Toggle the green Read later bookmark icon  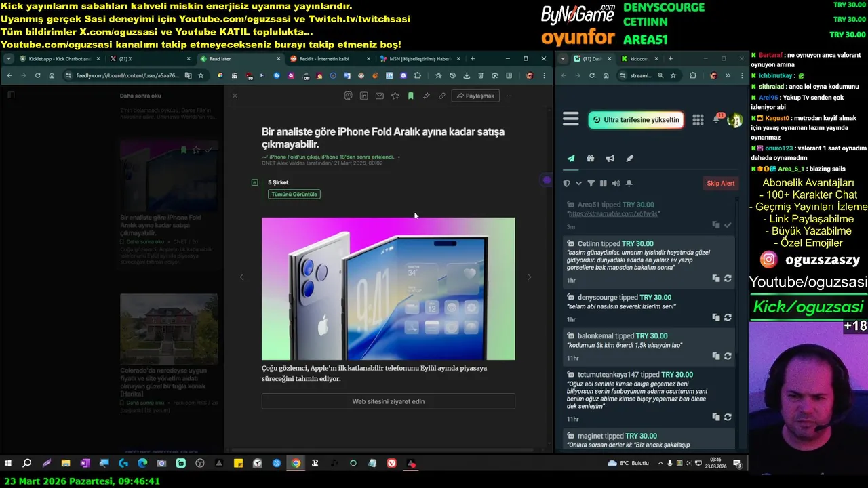pyautogui.click(x=410, y=96)
